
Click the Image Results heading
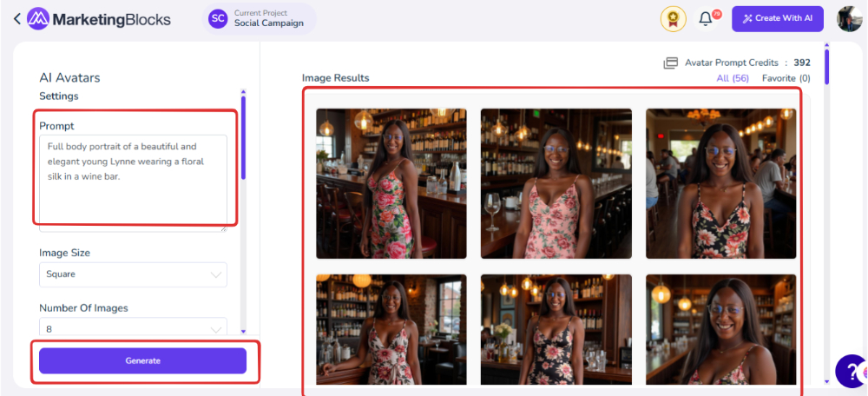(335, 78)
